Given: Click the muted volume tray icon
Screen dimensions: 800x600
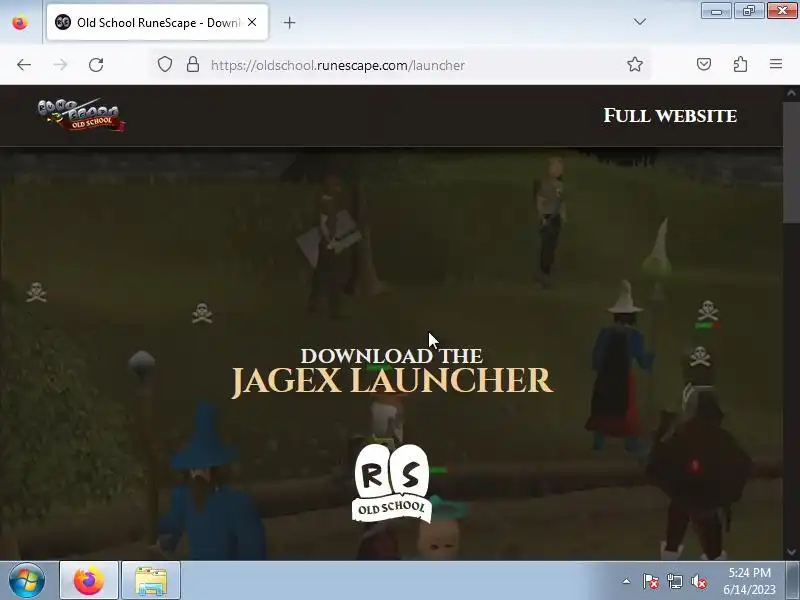Looking at the screenshot, I should pyautogui.click(x=699, y=581).
